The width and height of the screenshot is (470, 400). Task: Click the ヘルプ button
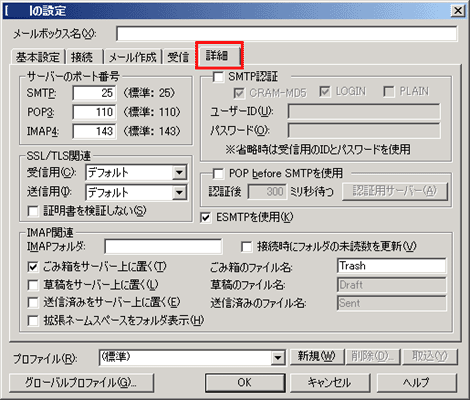pyautogui.click(x=417, y=382)
